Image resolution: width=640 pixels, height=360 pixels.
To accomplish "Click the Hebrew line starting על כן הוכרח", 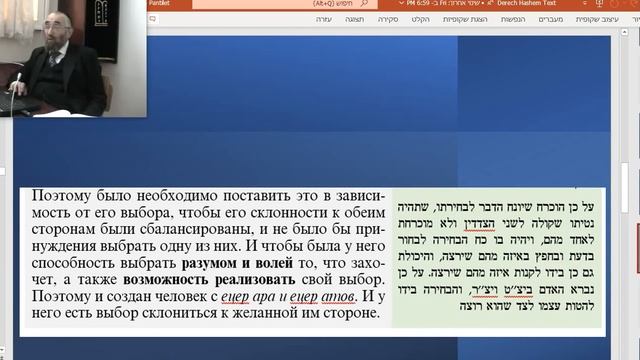I will click(x=496, y=207).
